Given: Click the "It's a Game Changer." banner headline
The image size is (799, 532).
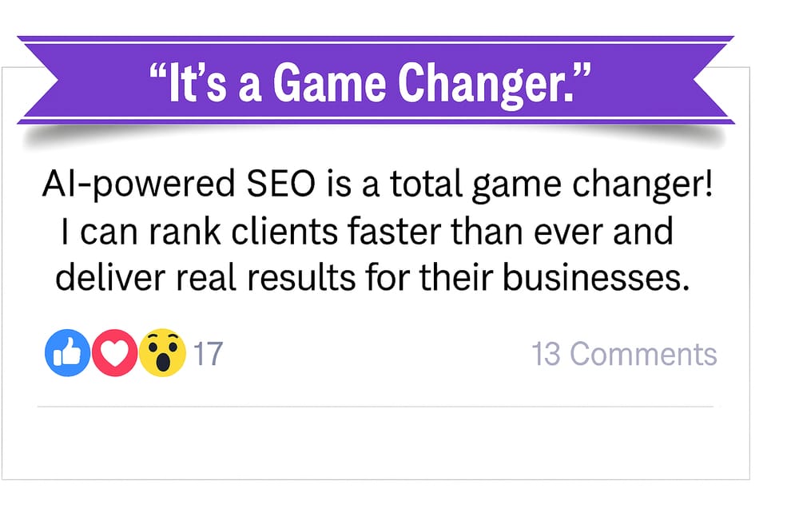Looking at the screenshot, I should point(371,82).
